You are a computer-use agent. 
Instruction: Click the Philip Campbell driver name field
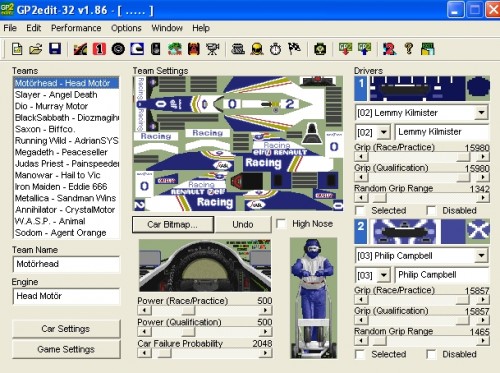pos(442,275)
